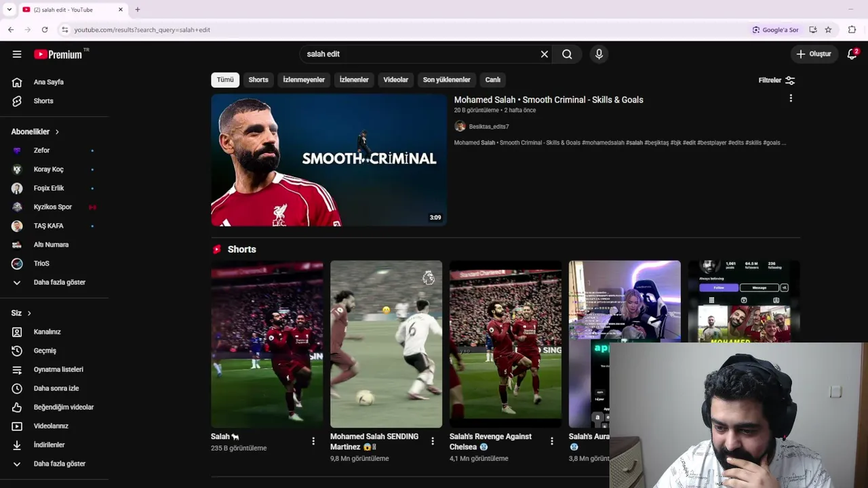Open Salah's Revenge Against Chelsea short title
The width and height of the screenshot is (868, 488).
490,441
